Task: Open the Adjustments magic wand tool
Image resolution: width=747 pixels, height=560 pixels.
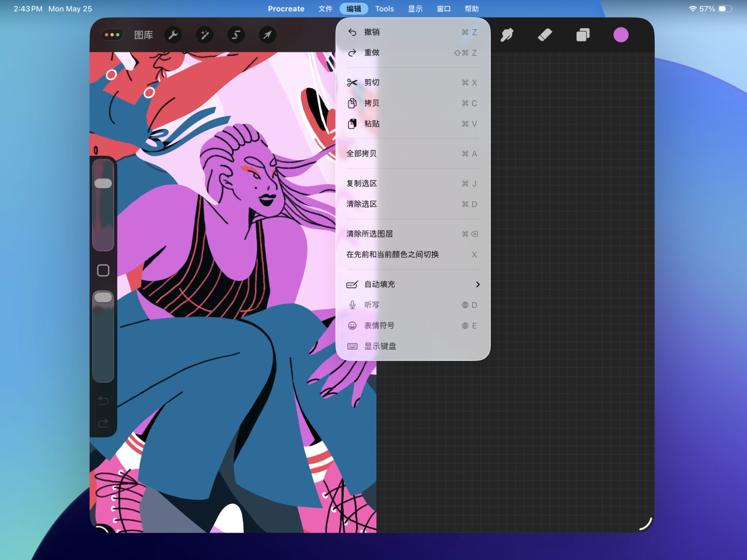Action: click(x=205, y=35)
